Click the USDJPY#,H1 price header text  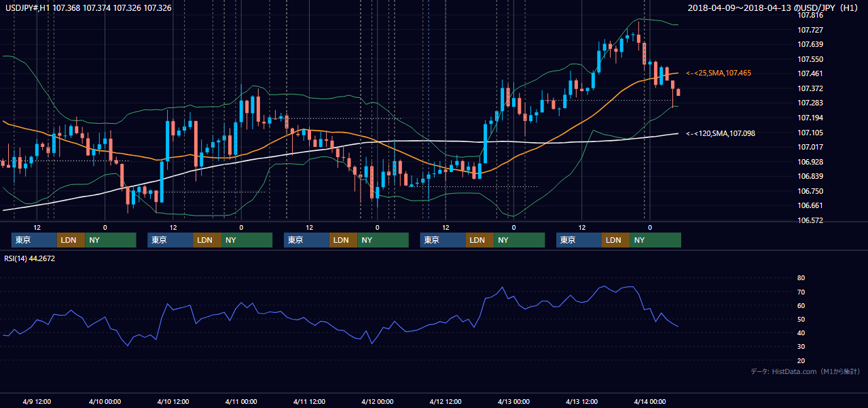[87, 8]
